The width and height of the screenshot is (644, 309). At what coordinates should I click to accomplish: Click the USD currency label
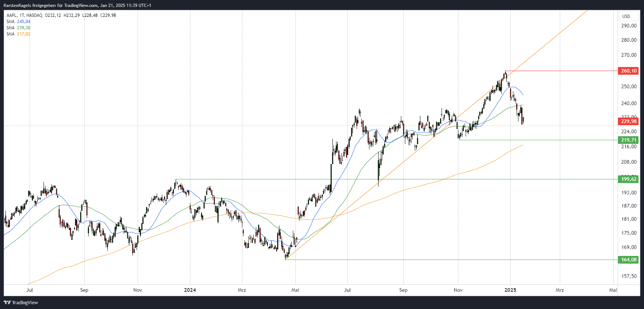click(626, 16)
